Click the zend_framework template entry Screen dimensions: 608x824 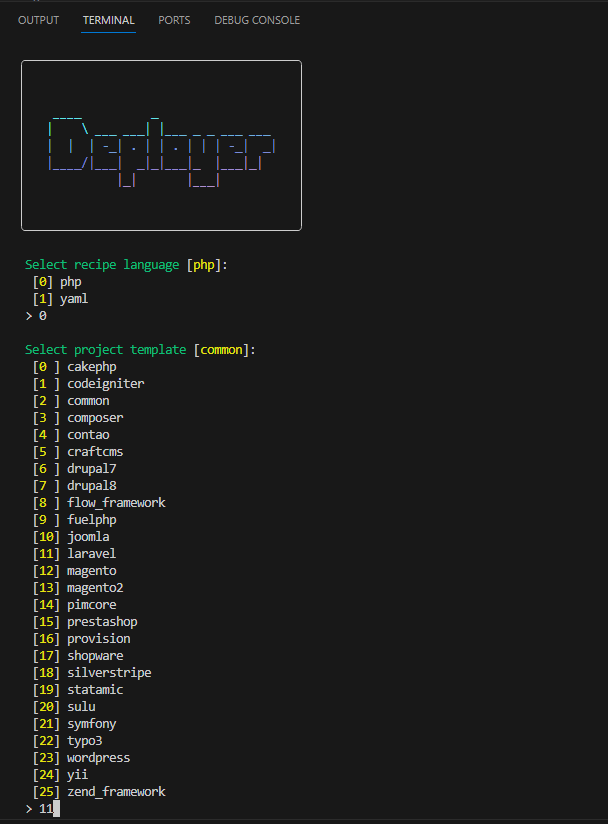(x=116, y=791)
